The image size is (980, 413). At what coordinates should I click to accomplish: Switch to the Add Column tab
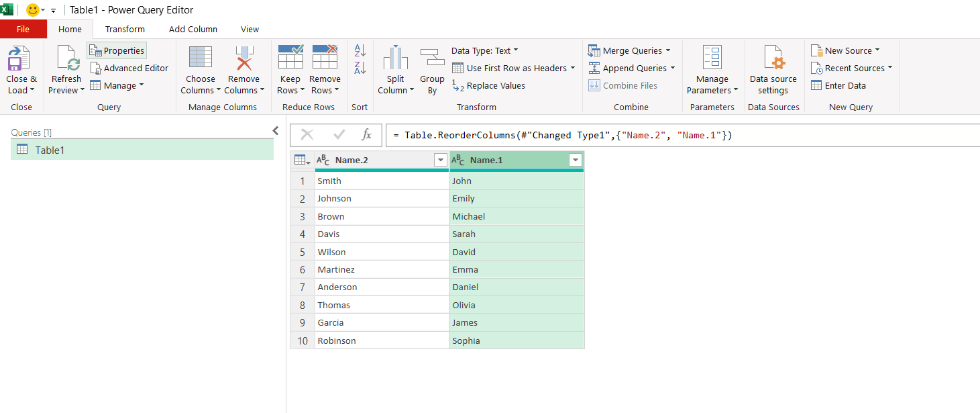click(x=193, y=29)
